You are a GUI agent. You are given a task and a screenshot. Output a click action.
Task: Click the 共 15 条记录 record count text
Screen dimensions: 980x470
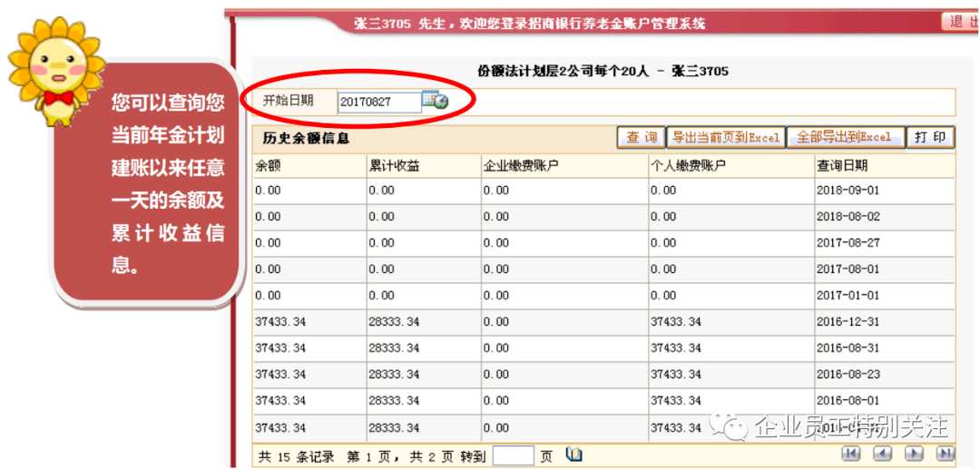tap(296, 456)
